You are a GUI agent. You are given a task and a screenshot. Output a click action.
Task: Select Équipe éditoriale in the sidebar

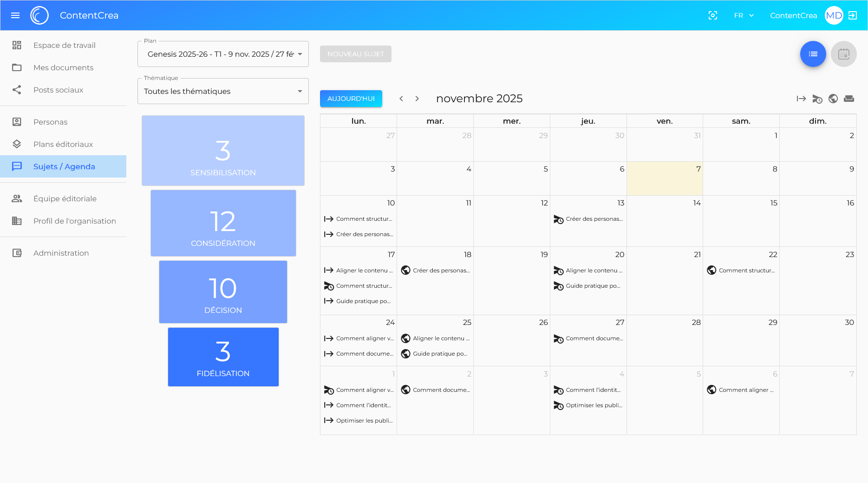tap(65, 198)
